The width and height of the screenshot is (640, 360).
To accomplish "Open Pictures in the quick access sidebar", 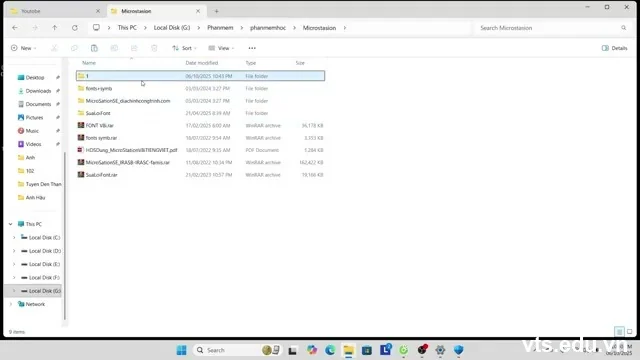I will (x=34, y=118).
